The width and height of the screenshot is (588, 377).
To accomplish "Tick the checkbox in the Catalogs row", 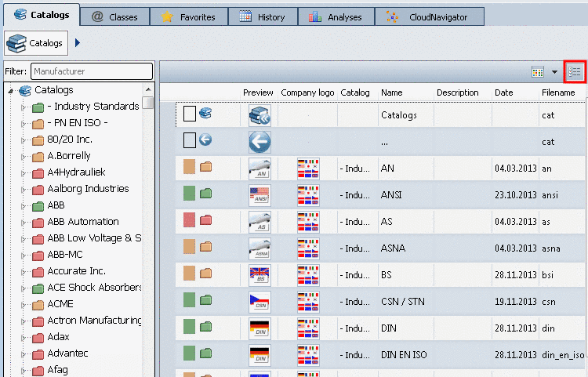I will click(x=189, y=114).
